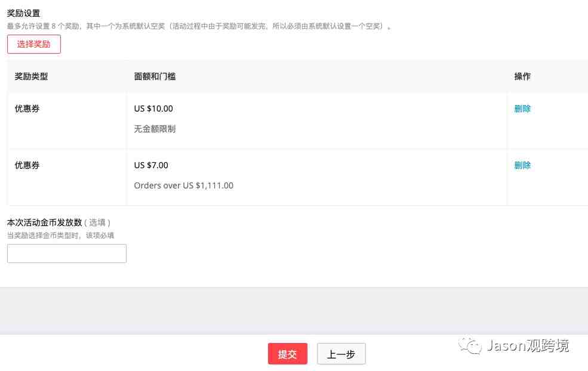The width and height of the screenshot is (588, 371).
Task: Focus the 金币发放数 input field
Action: pyautogui.click(x=67, y=253)
